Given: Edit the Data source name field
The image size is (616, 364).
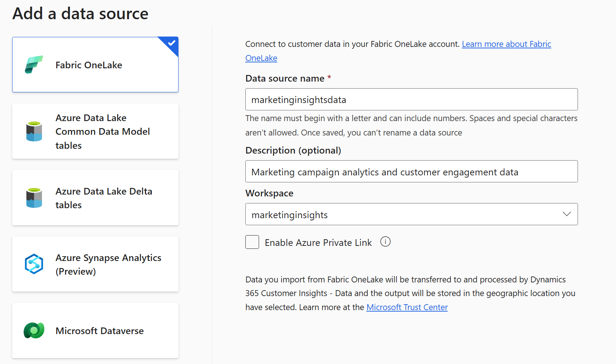Looking at the screenshot, I should click(411, 99).
